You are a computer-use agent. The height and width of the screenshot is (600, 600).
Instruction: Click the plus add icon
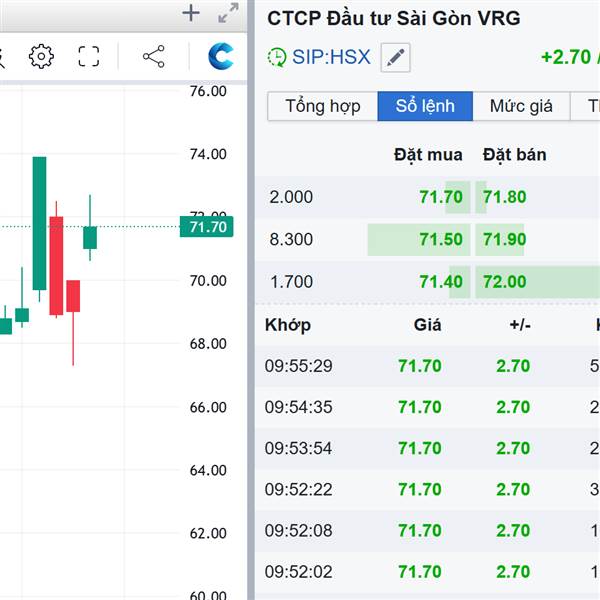coord(191,13)
